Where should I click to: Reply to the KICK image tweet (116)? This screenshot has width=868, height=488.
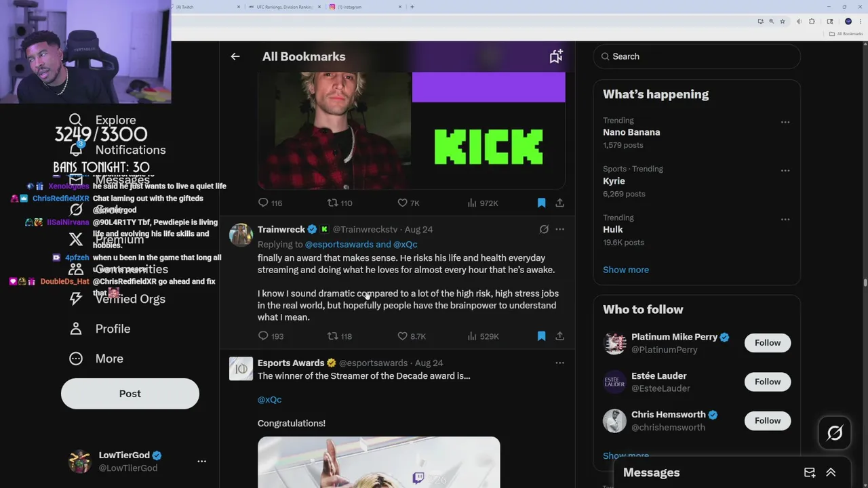coord(270,203)
